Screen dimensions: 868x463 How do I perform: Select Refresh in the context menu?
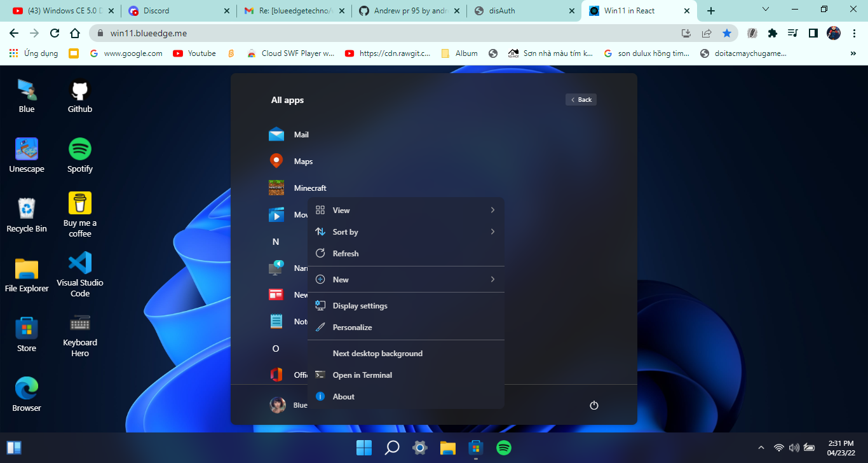346,253
